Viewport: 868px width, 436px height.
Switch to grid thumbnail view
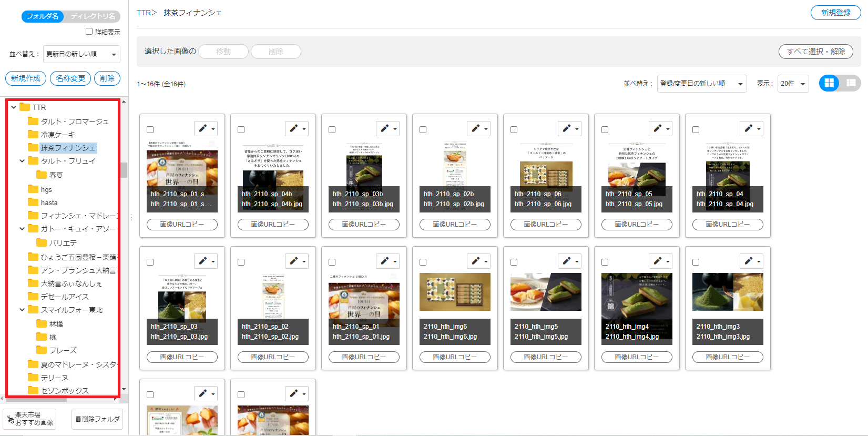pos(830,83)
